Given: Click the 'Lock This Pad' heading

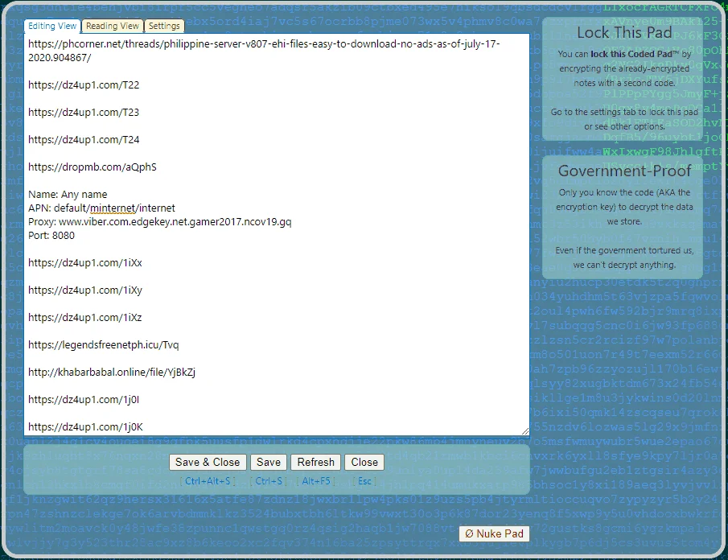Looking at the screenshot, I should coord(624,32).
